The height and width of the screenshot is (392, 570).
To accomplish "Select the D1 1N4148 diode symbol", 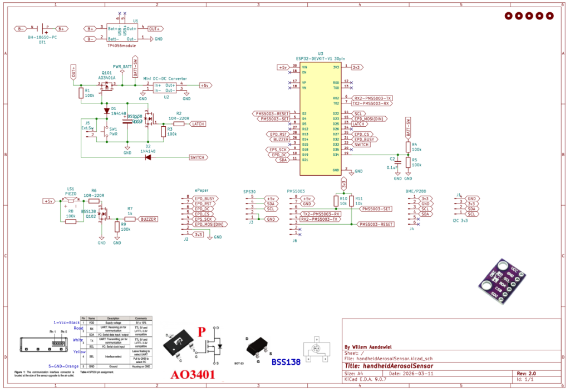I will click(106, 110).
